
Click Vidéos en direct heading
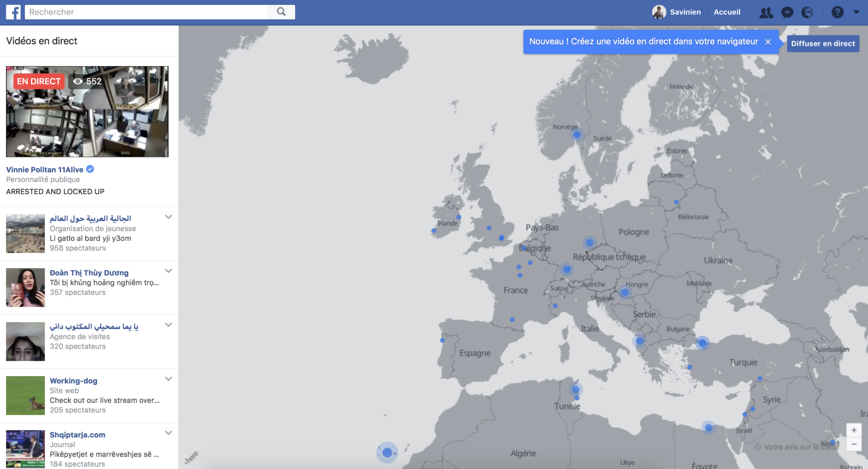[42, 41]
